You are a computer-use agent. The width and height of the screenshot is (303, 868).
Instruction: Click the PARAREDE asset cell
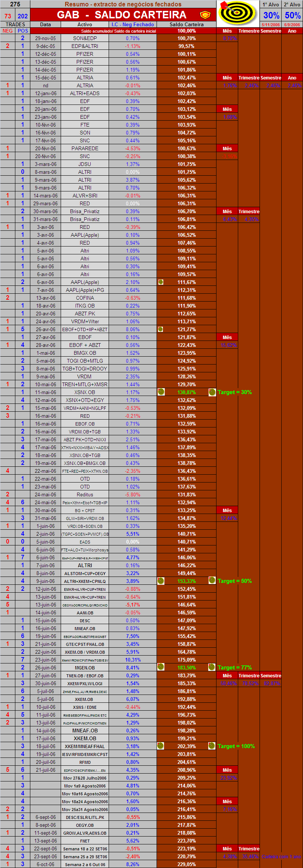coord(85,148)
